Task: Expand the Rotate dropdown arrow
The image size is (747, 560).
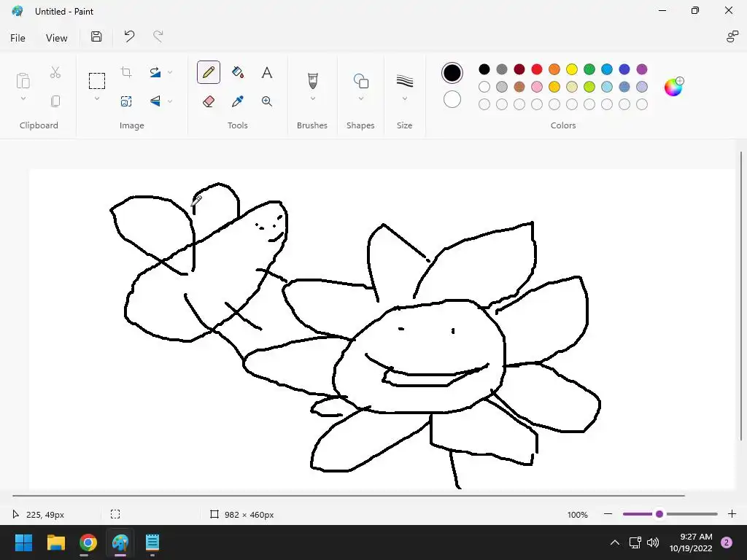Action: 170,72
